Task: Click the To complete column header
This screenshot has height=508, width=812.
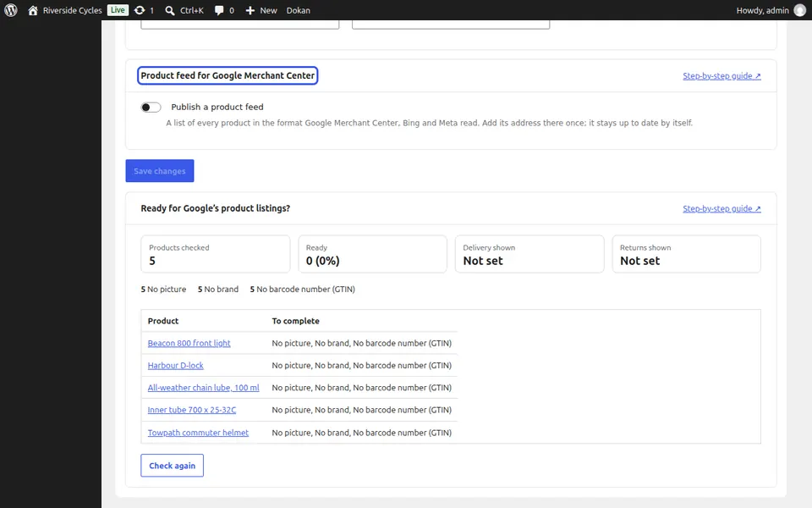Action: (x=296, y=321)
